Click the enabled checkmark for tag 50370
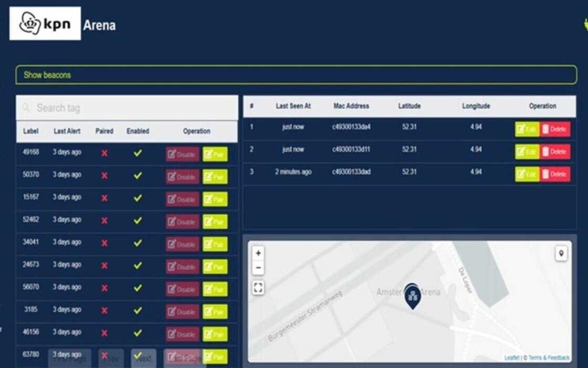This screenshot has width=588, height=368. (138, 175)
